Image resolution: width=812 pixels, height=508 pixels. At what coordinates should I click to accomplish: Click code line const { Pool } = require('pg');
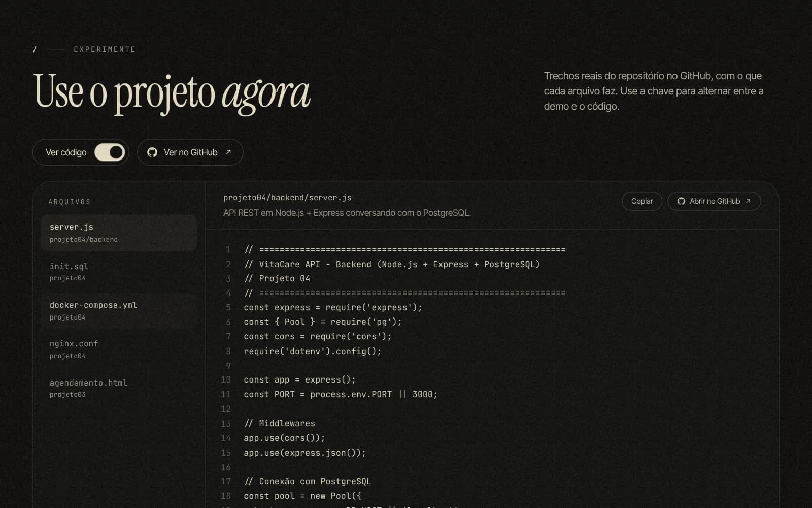coord(323,322)
